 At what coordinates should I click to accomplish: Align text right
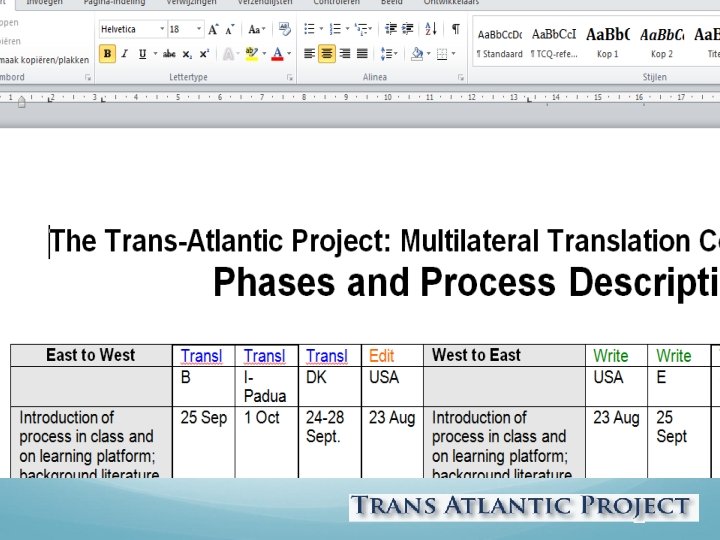coord(344,54)
